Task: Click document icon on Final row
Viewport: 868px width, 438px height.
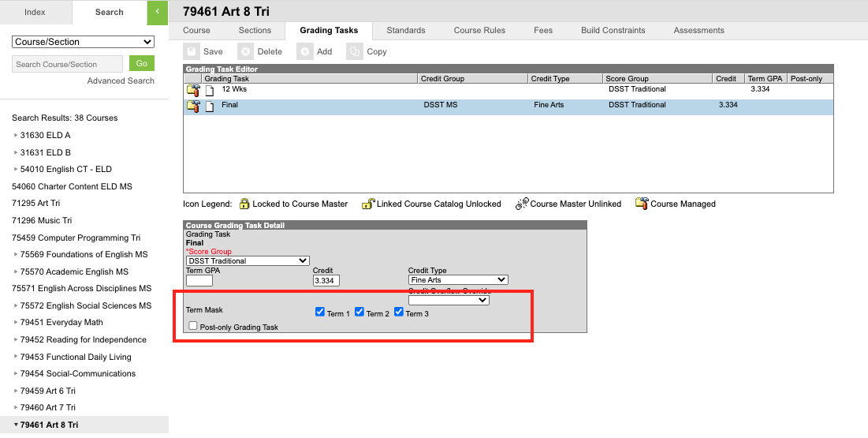Action: [210, 107]
